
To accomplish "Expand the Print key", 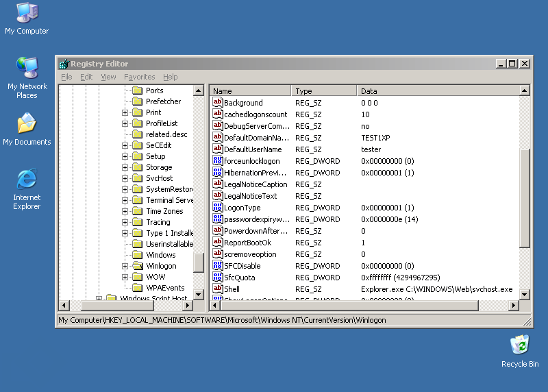I will point(125,112).
